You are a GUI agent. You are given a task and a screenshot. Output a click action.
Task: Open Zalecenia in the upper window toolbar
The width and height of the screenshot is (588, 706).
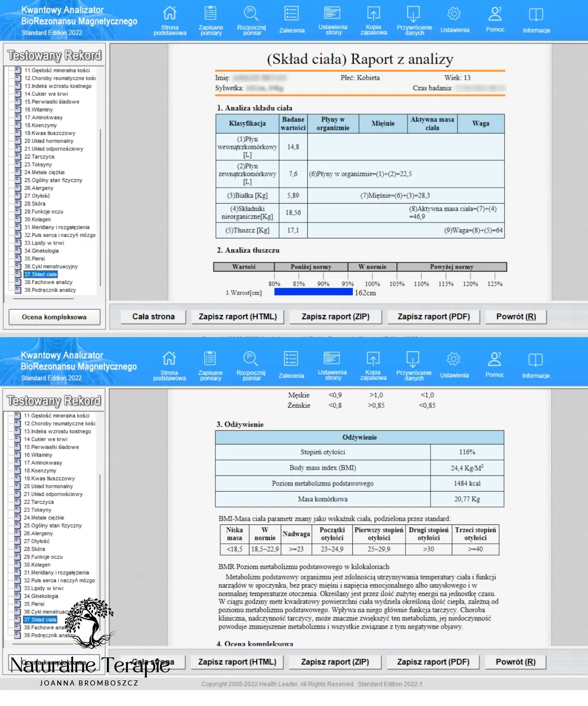point(292,20)
